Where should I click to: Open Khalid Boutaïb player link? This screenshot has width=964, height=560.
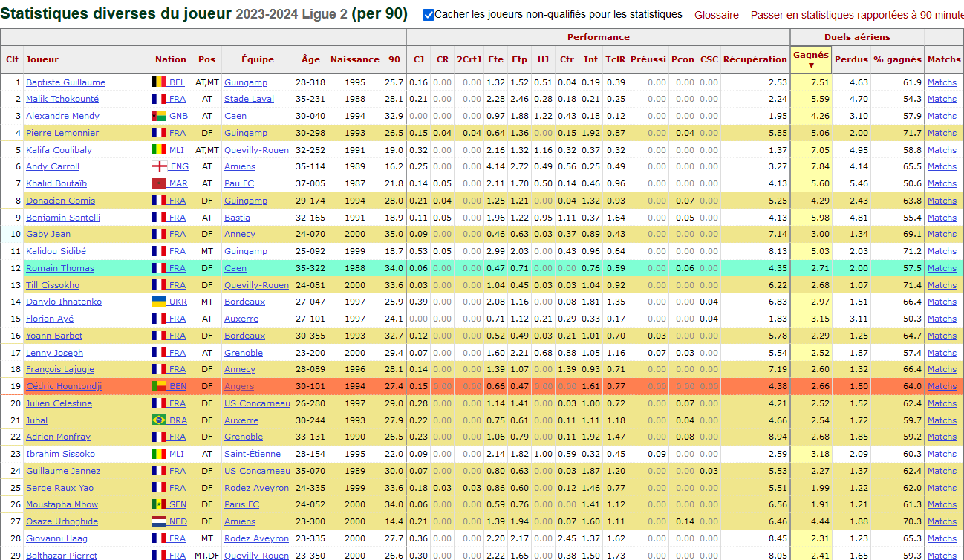[56, 183]
